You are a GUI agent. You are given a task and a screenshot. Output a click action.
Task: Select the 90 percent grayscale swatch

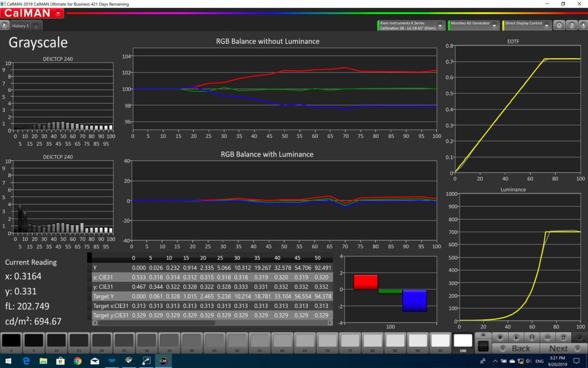click(417, 342)
